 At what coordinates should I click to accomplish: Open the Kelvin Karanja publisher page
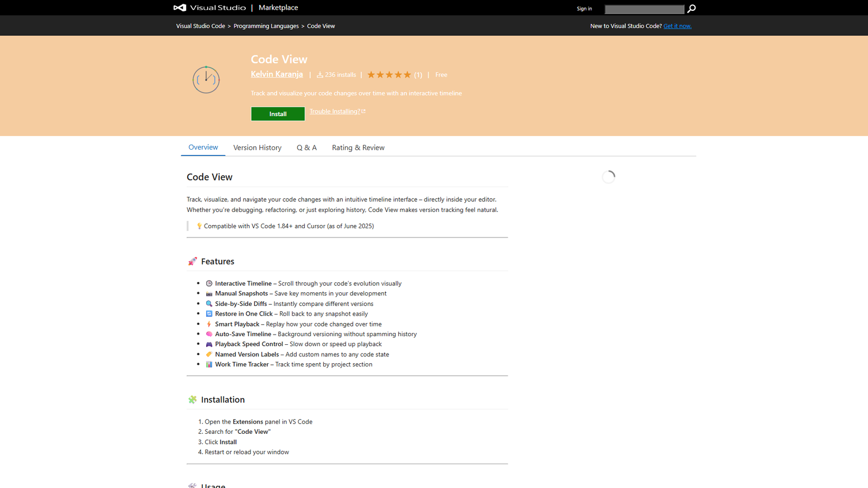pyautogui.click(x=276, y=74)
